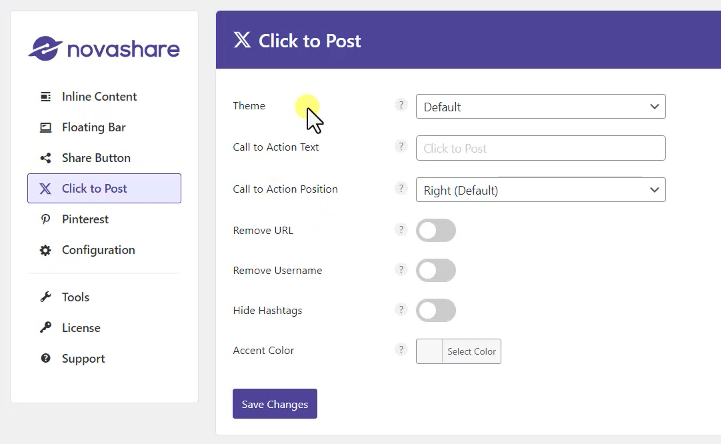This screenshot has height=444, width=721.
Task: Toggle the Hide Hashtags switch
Action: tap(436, 311)
